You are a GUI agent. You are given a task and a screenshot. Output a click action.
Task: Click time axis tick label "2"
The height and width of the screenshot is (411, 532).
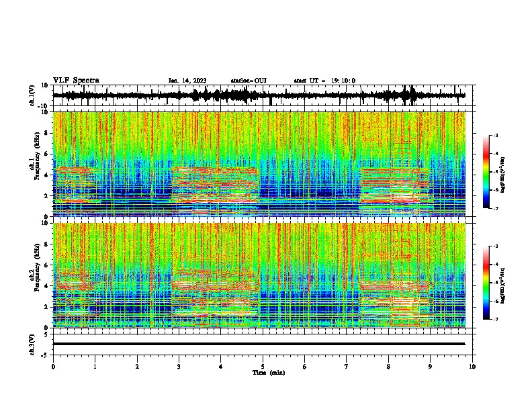(137, 367)
